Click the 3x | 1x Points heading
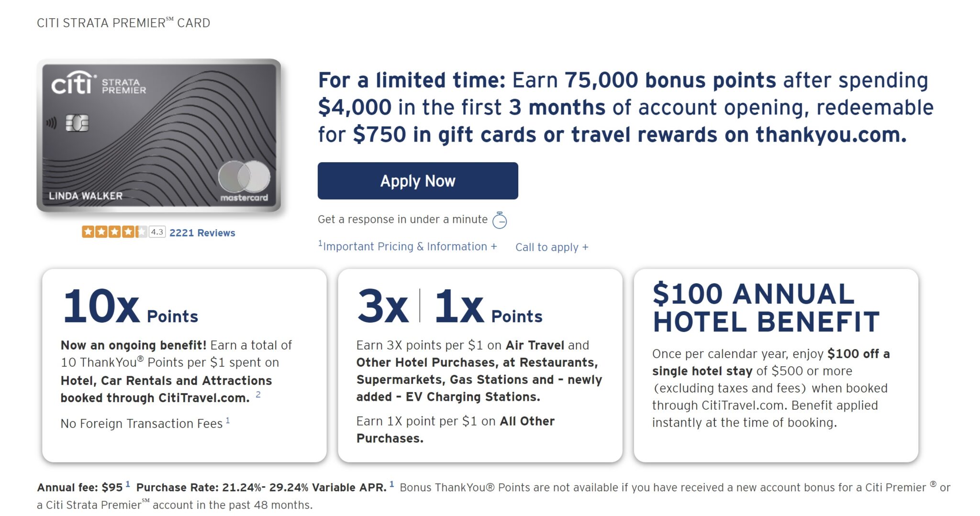The height and width of the screenshot is (516, 980). click(x=449, y=307)
